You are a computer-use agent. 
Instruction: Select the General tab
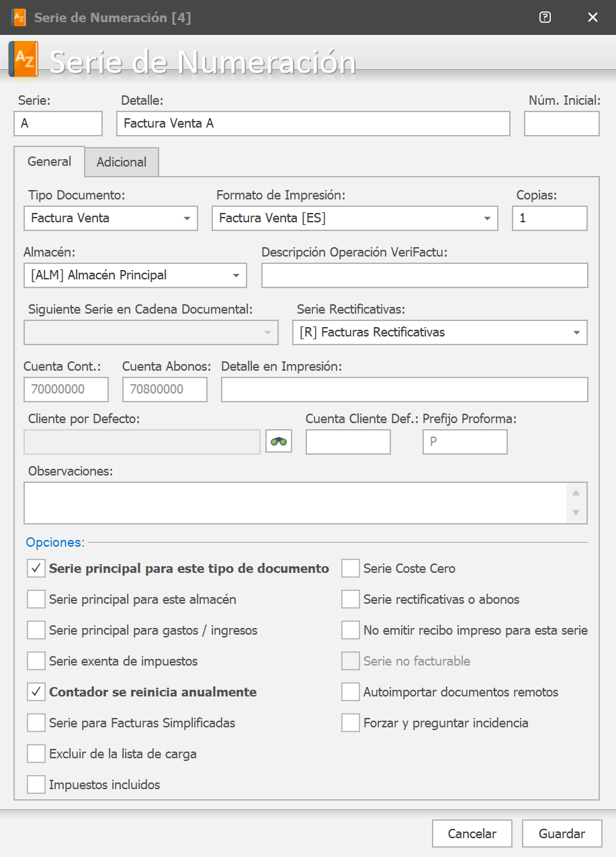pyautogui.click(x=49, y=161)
